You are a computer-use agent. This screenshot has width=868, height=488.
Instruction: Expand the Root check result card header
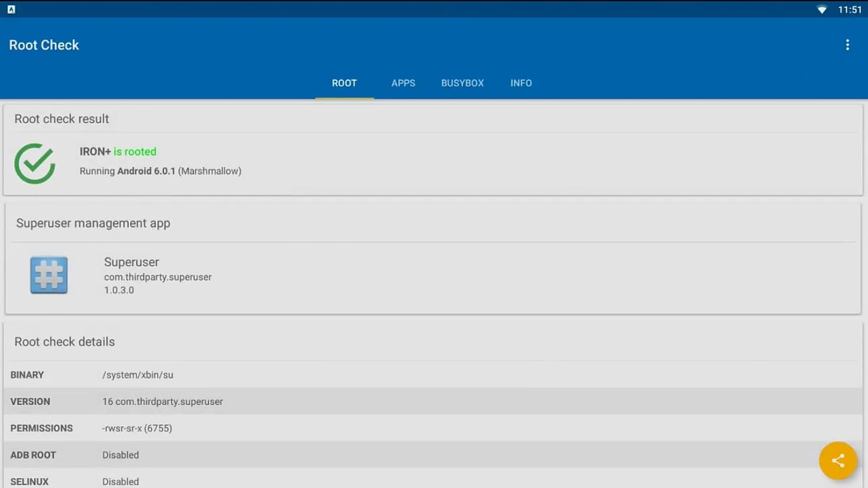61,119
